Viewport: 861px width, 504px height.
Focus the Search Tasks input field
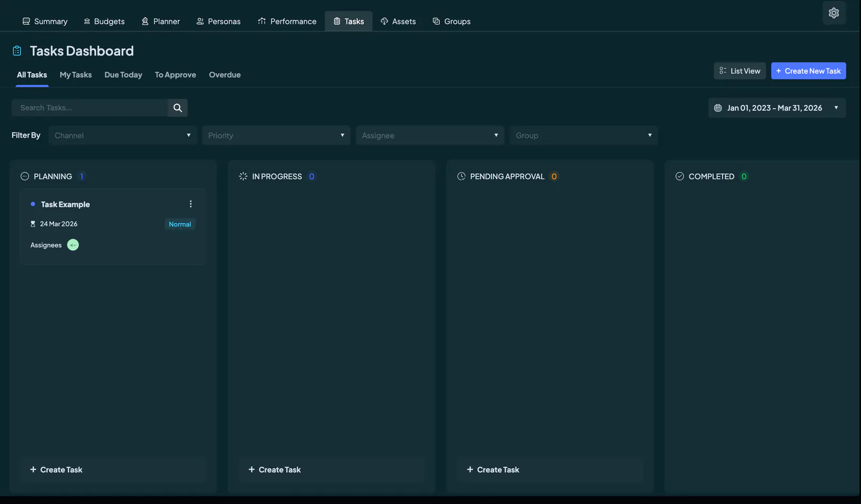pyautogui.click(x=90, y=108)
